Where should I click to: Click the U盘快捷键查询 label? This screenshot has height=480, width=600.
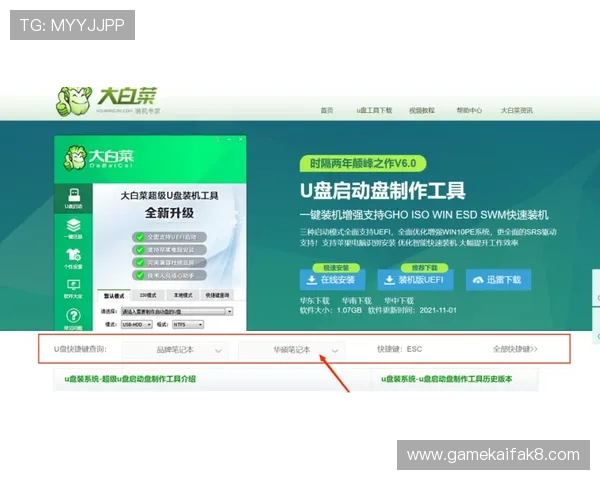80,349
